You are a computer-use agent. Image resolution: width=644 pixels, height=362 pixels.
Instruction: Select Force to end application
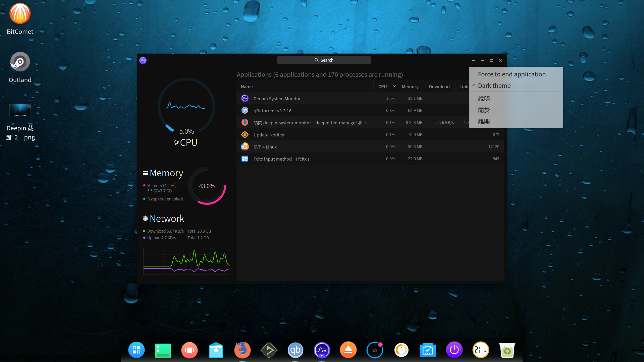pyautogui.click(x=512, y=74)
